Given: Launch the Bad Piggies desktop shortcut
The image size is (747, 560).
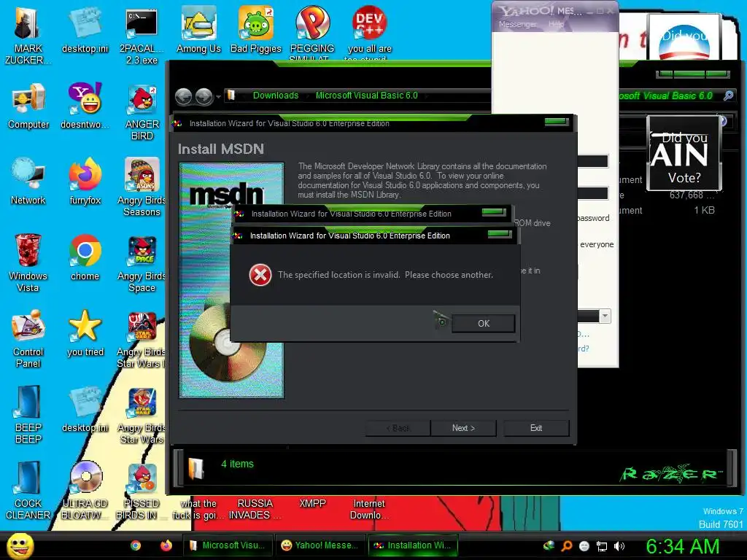Looking at the screenshot, I should coord(256,30).
